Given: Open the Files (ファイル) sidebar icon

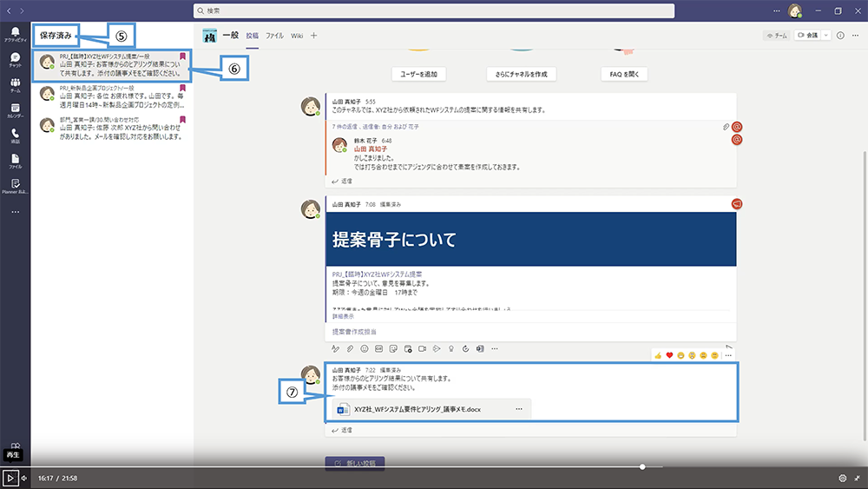Looking at the screenshot, I should click(x=15, y=162).
